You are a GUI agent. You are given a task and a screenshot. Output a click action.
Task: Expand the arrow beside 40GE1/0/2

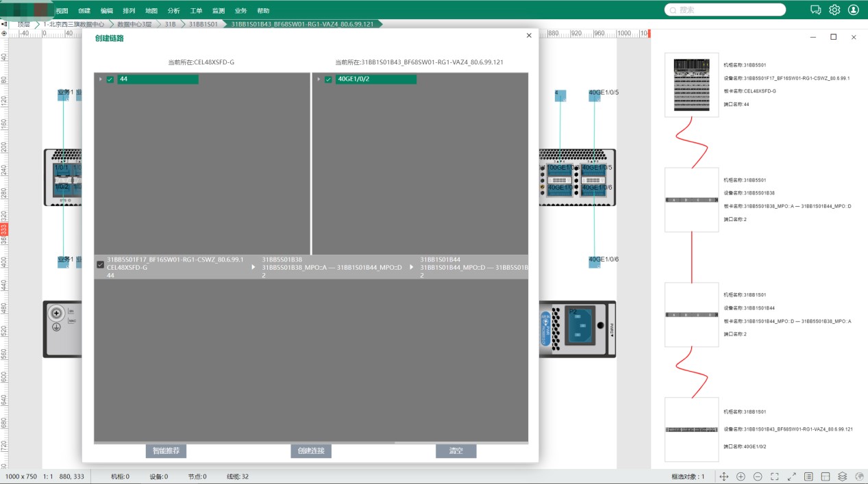pyautogui.click(x=319, y=79)
